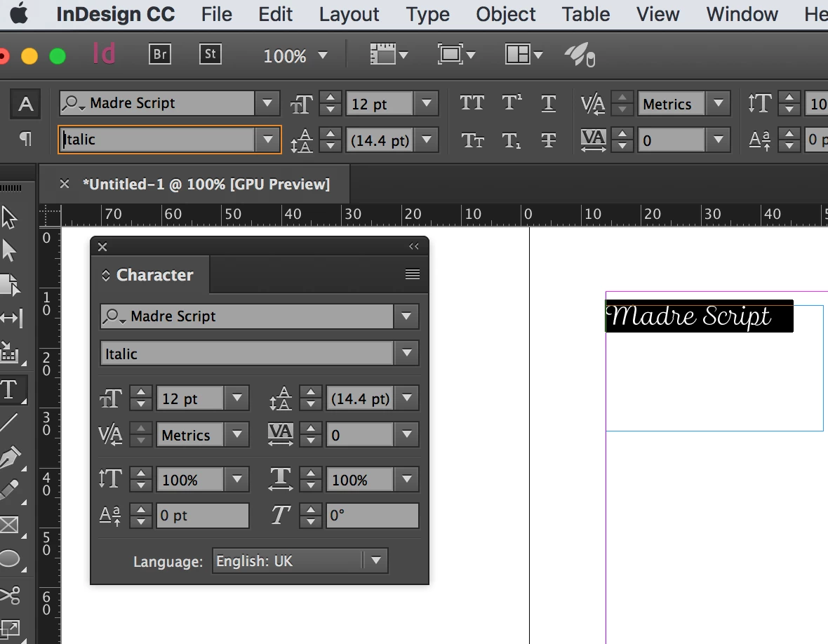Open View Options icon in application bar
This screenshot has height=644, width=828.
pyautogui.click(x=389, y=55)
